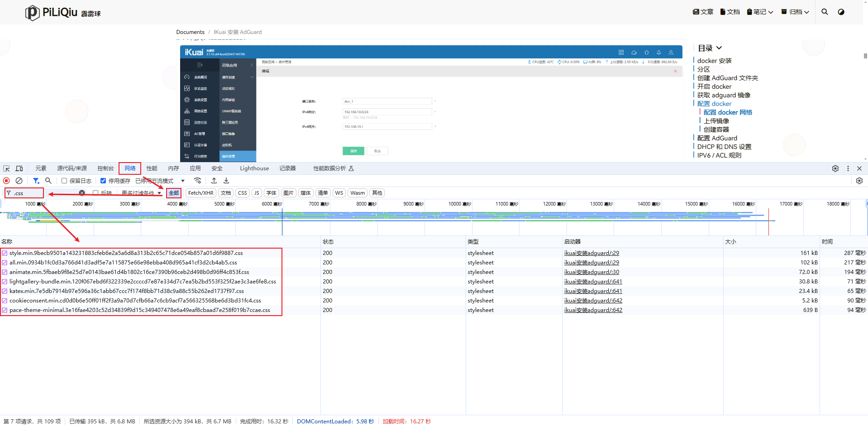Switch to the 控制台 tab
Image resolution: width=868 pixels, height=427 pixels.
point(105,168)
